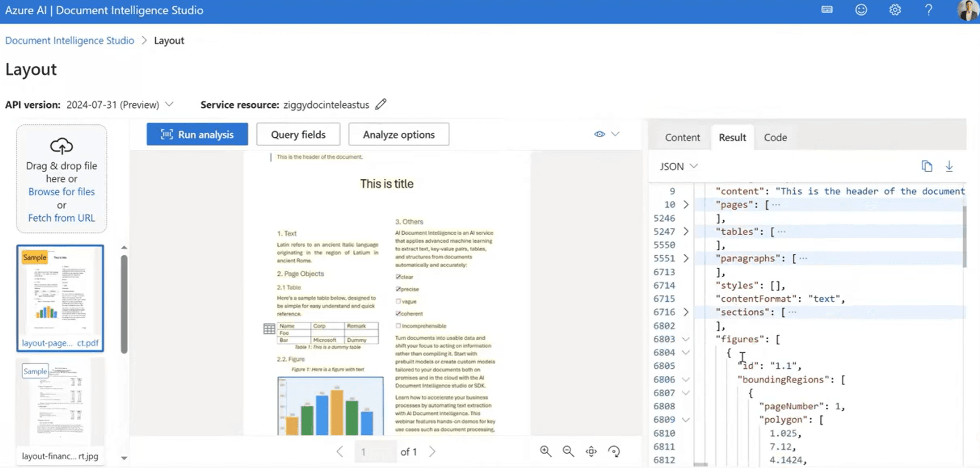The height and width of the screenshot is (468, 980).
Task: Click the feedback smiley icon in the header
Action: 861,10
